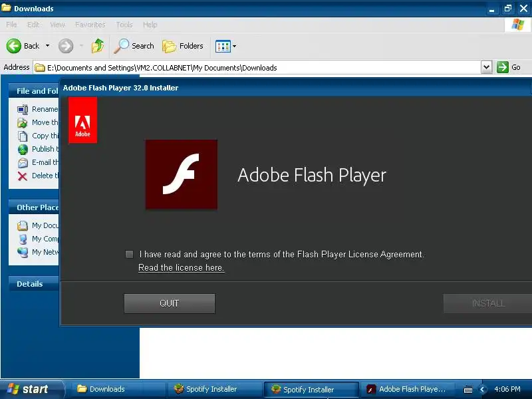This screenshot has height=399, width=532.
Task: Click the disabled Forward arrow button
Action: tap(66, 46)
